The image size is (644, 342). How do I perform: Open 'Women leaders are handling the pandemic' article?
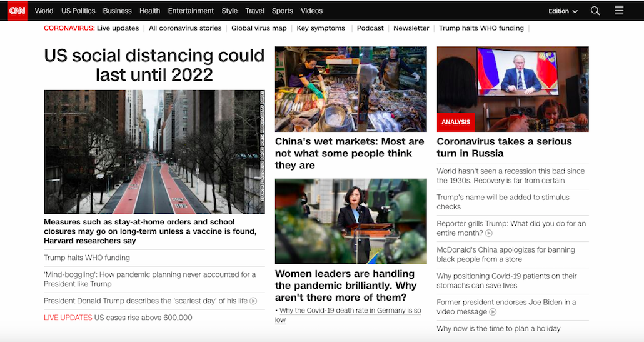coord(346,286)
